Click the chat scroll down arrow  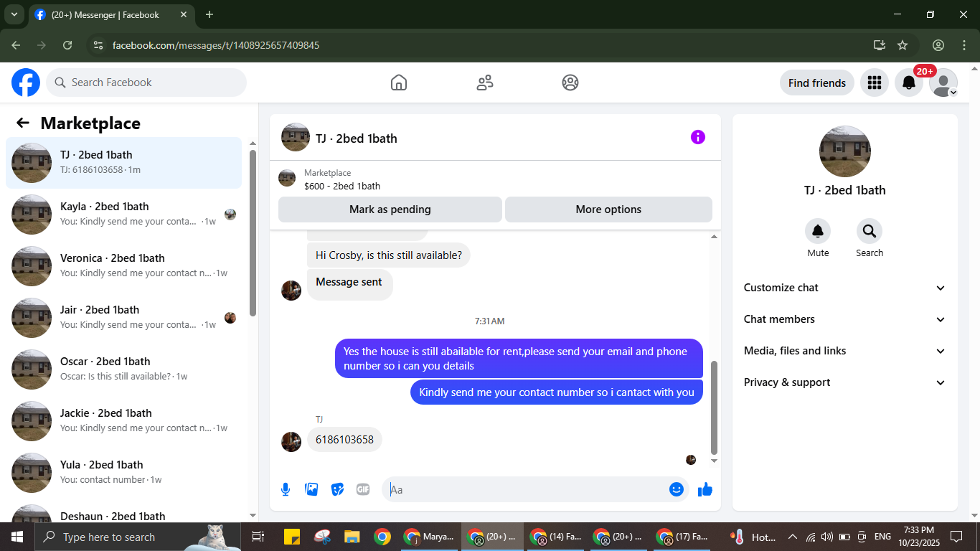[714, 461]
